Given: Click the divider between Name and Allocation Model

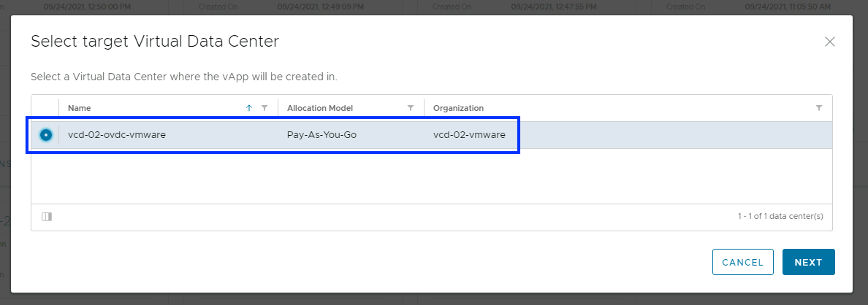Looking at the screenshot, I should pyautogui.click(x=278, y=108).
